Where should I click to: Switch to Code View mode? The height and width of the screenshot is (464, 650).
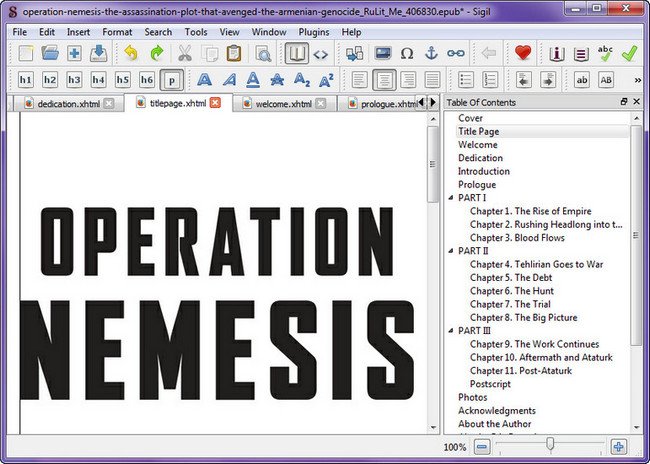click(x=320, y=54)
